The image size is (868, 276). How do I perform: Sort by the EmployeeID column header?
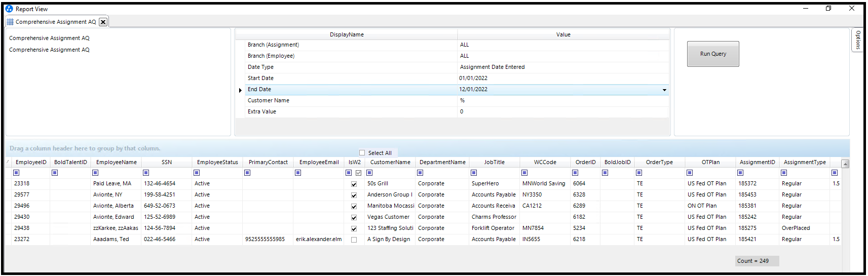click(31, 162)
